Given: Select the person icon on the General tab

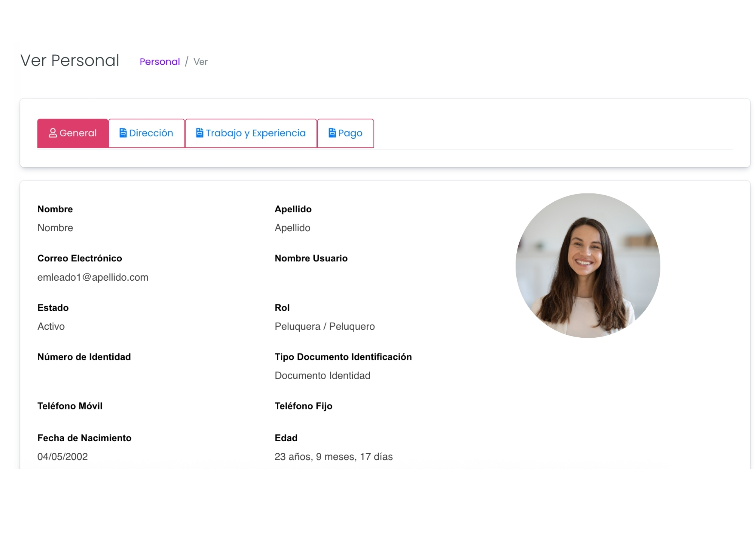Looking at the screenshot, I should [53, 133].
